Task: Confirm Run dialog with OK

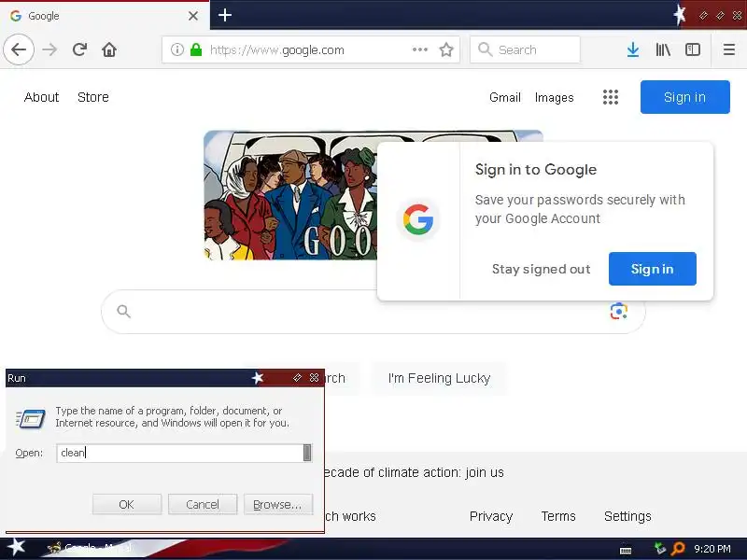Action: pos(127,504)
